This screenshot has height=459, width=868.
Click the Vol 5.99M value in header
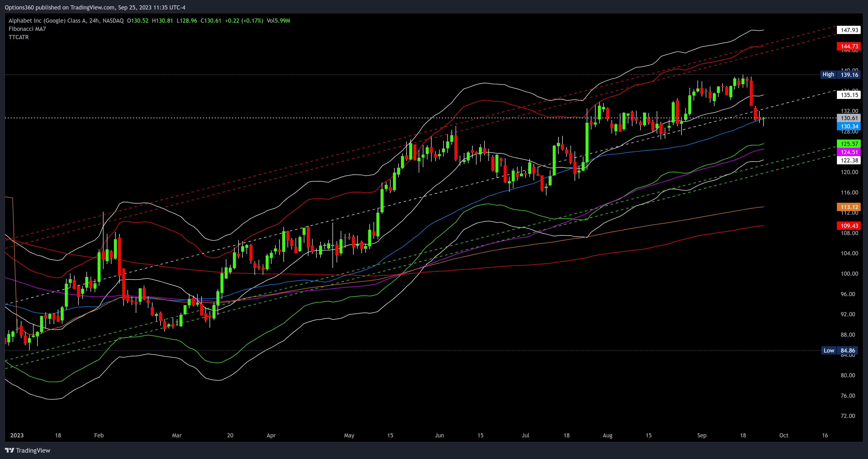(x=278, y=21)
